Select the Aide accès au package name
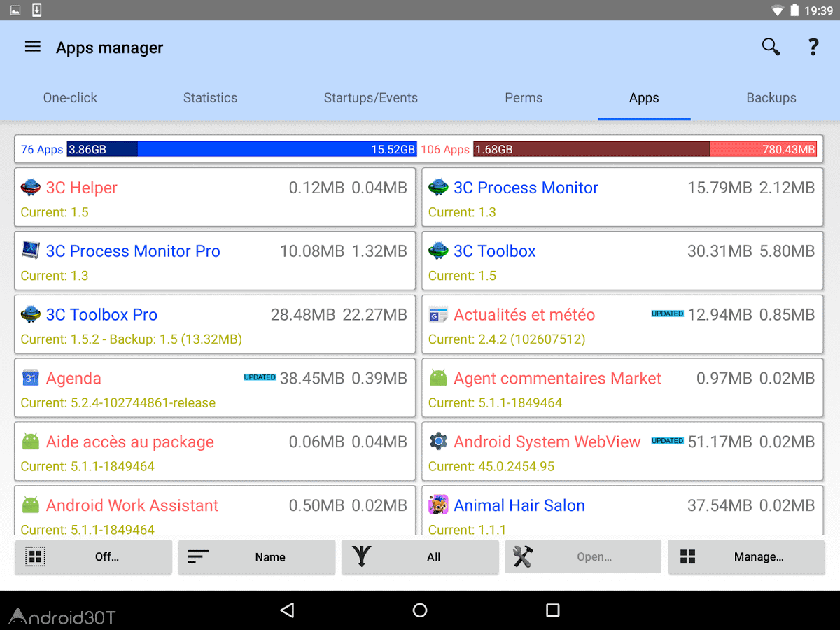The image size is (840, 630). tap(130, 442)
